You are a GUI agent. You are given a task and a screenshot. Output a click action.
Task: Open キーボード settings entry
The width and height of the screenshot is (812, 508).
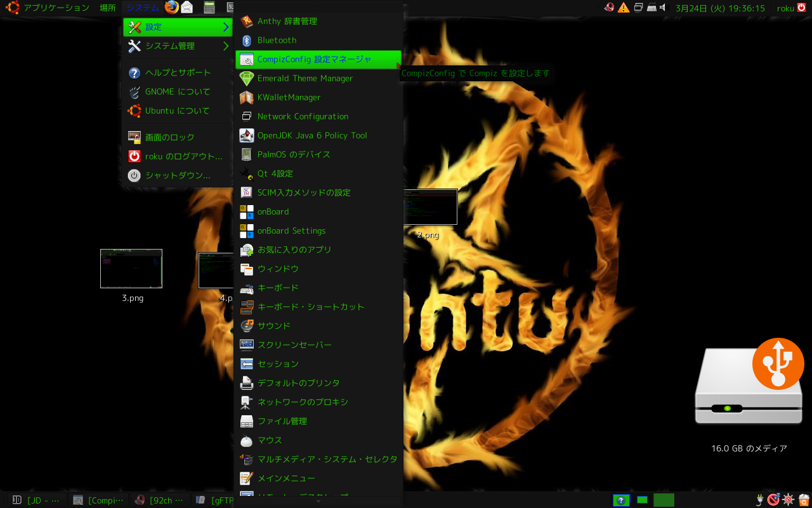point(318,288)
